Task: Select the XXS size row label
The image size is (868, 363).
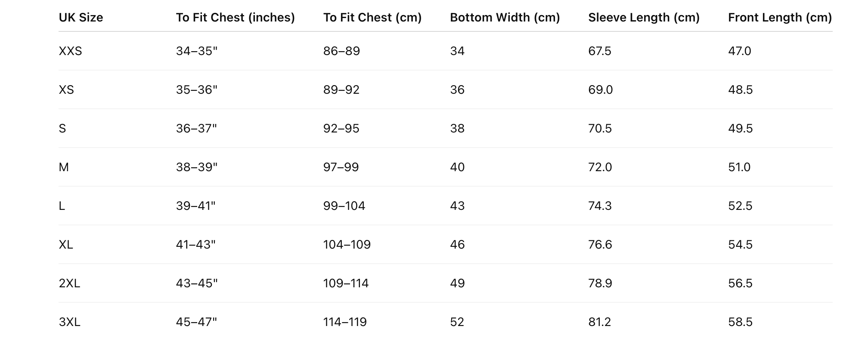Action: pos(70,51)
